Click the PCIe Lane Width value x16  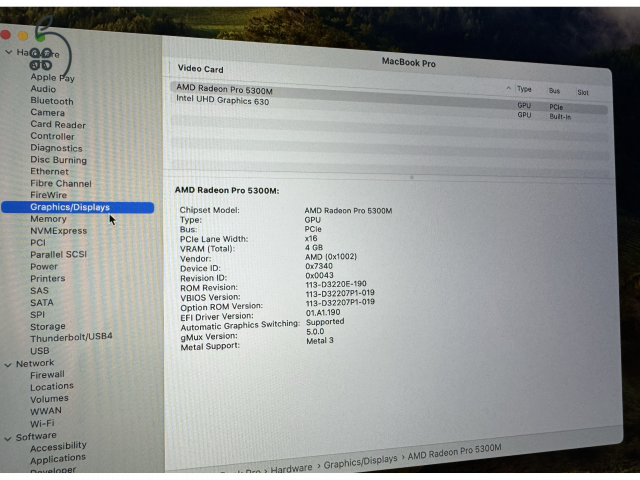tap(311, 238)
